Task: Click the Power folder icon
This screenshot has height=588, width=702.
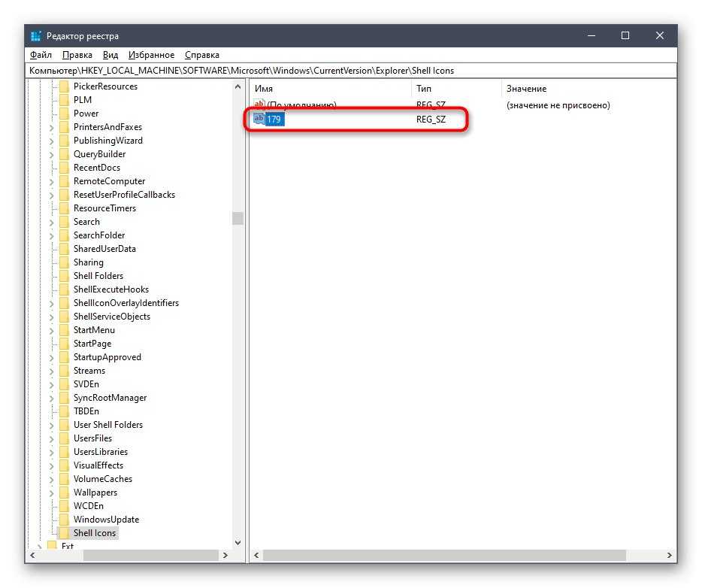Action: tap(64, 114)
